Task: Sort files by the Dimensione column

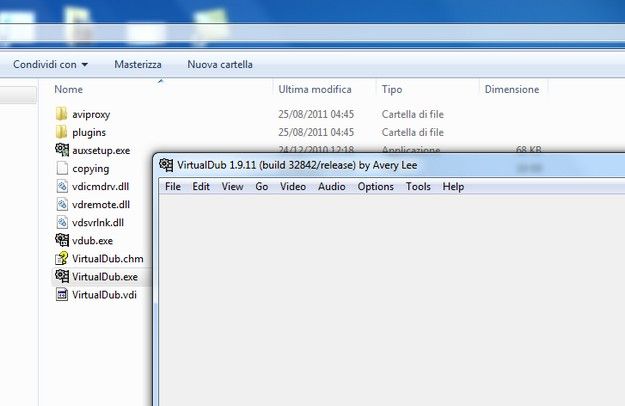Action: (512, 89)
